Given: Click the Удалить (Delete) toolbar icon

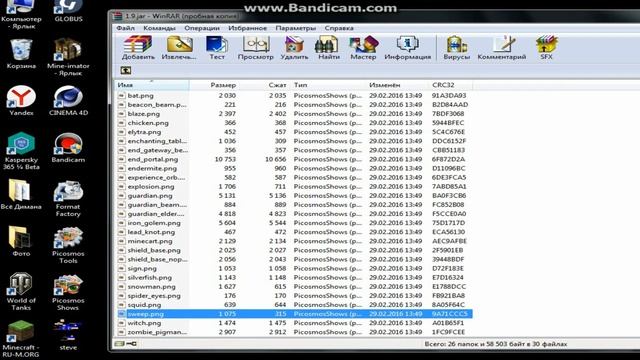Looking at the screenshot, I should (x=294, y=48).
